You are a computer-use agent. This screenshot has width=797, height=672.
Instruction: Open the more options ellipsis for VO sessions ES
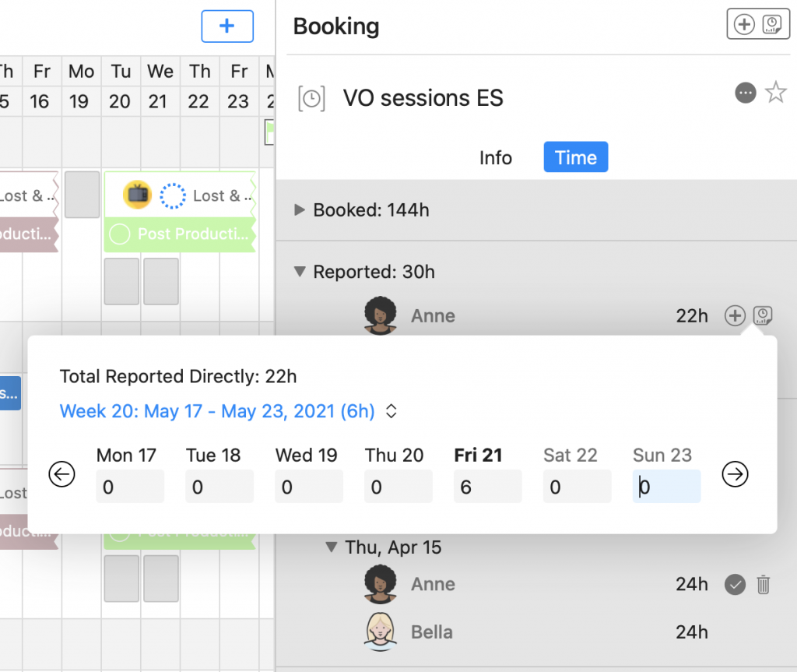[745, 93]
